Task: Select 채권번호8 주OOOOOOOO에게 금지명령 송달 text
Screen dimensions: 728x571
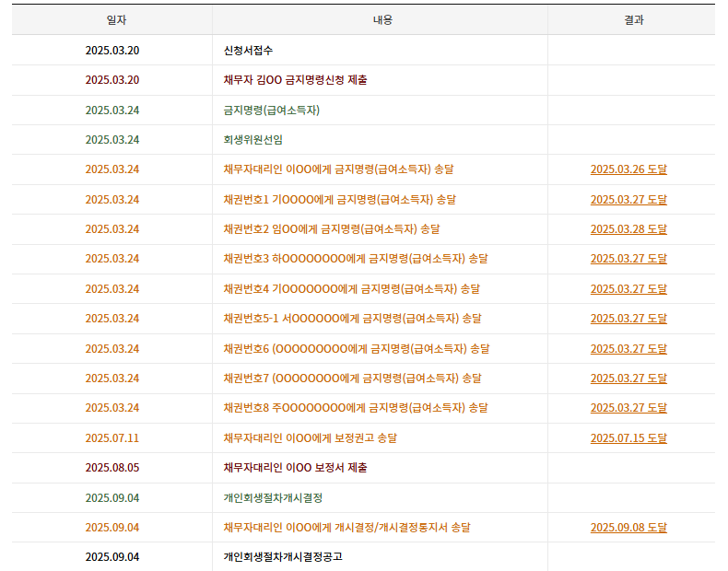Action: (x=356, y=408)
